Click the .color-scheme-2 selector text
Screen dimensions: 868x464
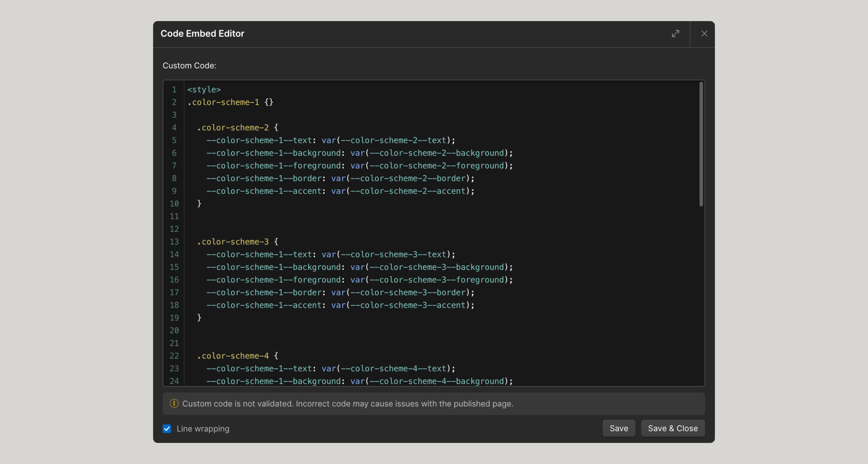[235, 128]
